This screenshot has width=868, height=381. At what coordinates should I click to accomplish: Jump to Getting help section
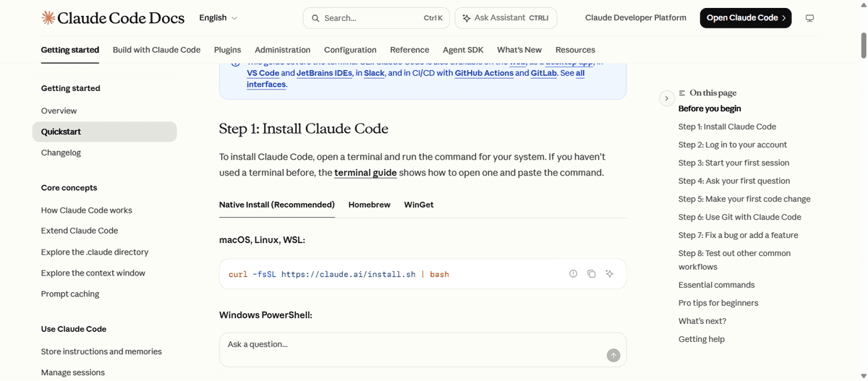coord(702,339)
